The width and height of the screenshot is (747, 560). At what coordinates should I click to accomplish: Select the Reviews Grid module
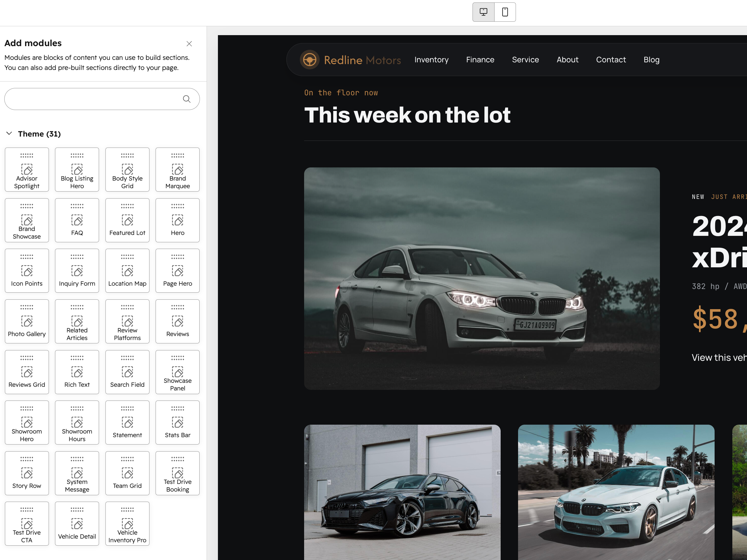[x=27, y=372]
